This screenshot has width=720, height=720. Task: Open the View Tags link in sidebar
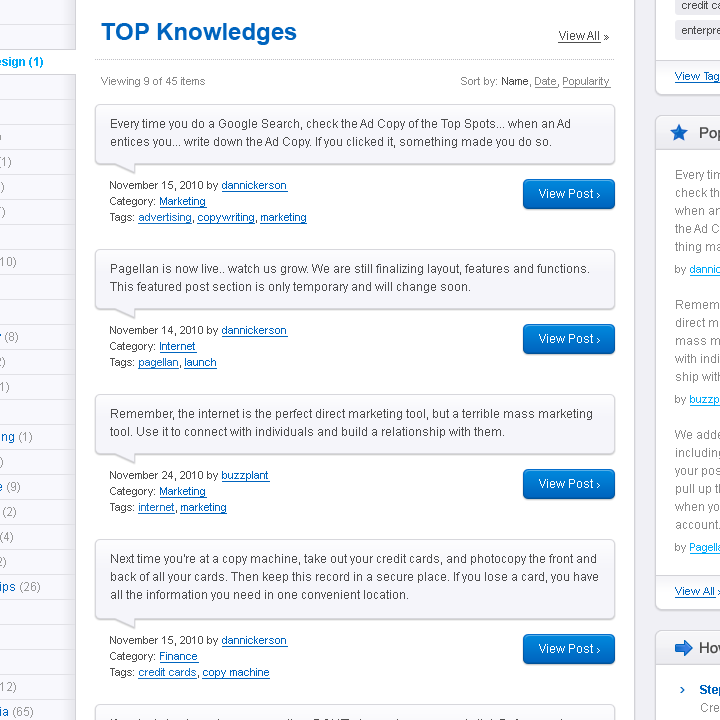click(697, 77)
